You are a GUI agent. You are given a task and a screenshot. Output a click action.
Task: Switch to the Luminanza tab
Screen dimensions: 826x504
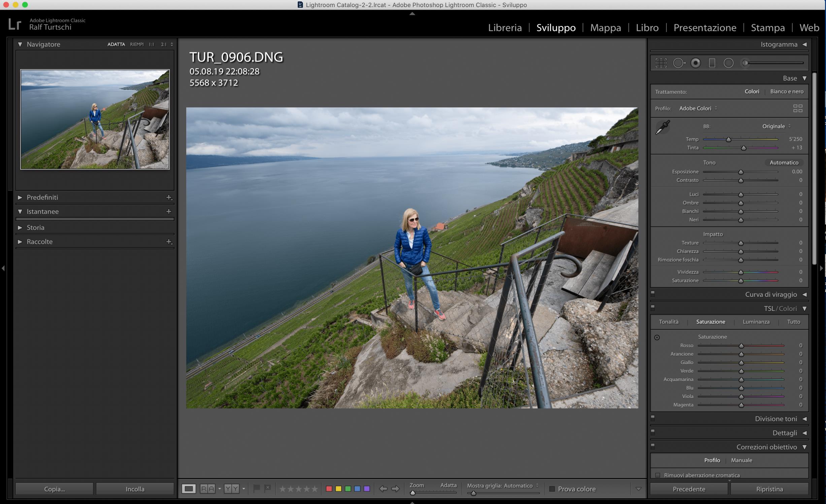[756, 322]
